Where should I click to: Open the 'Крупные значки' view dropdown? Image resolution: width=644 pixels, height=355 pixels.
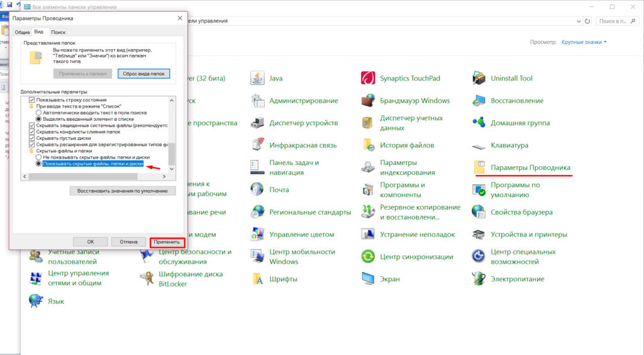(x=584, y=42)
